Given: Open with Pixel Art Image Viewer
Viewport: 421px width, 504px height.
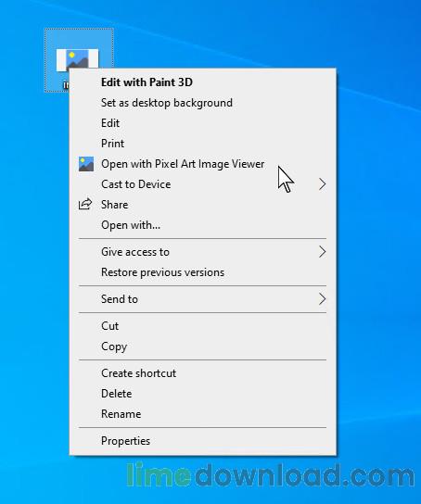Looking at the screenshot, I should [183, 164].
